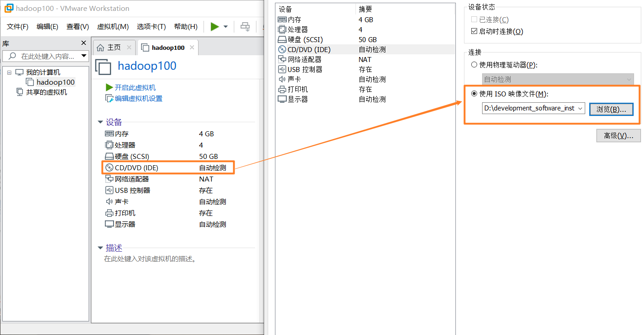Open the 虚拟机(M) menu
This screenshot has width=644, height=335.
[113, 27]
